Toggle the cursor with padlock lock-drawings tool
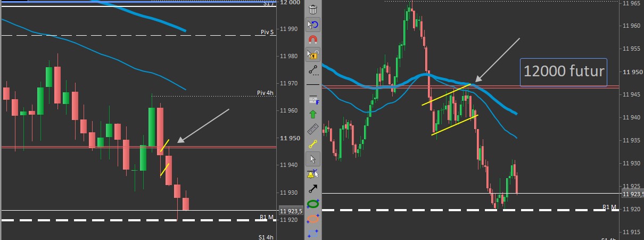 313,54
